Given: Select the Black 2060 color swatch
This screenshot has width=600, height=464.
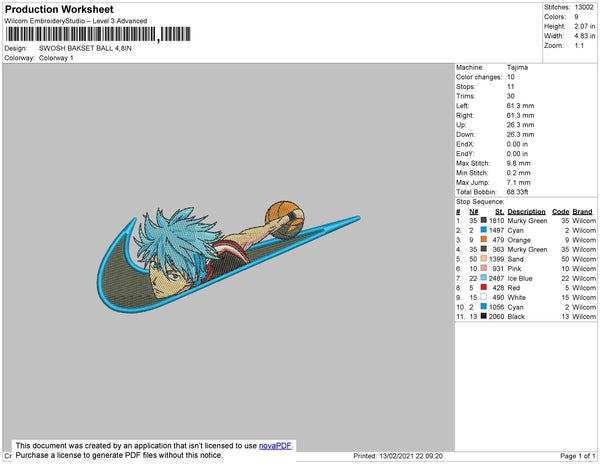Looking at the screenshot, I should point(484,316).
